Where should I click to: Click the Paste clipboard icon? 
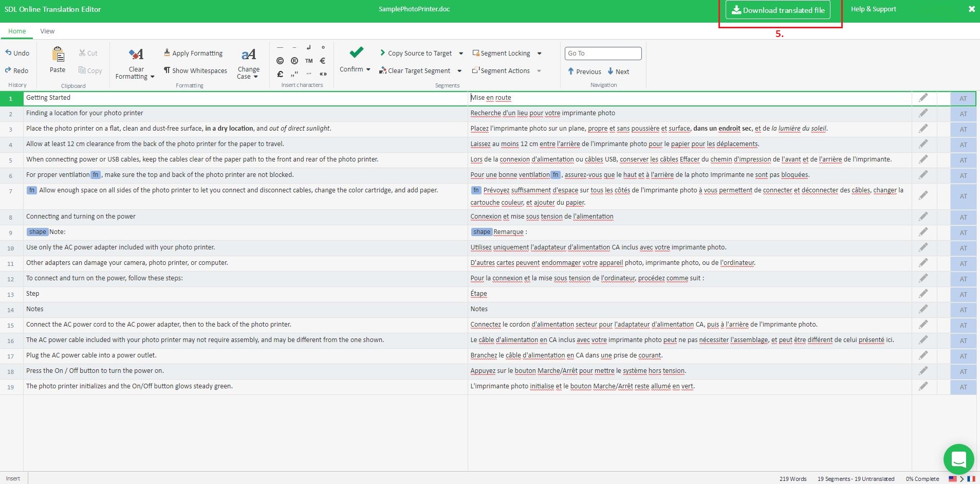[x=58, y=54]
